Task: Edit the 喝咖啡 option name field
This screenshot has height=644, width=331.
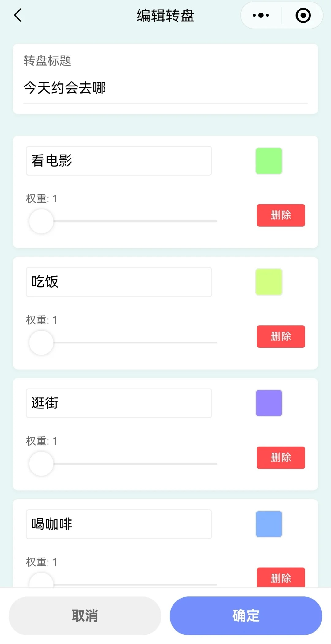Action: click(x=119, y=524)
